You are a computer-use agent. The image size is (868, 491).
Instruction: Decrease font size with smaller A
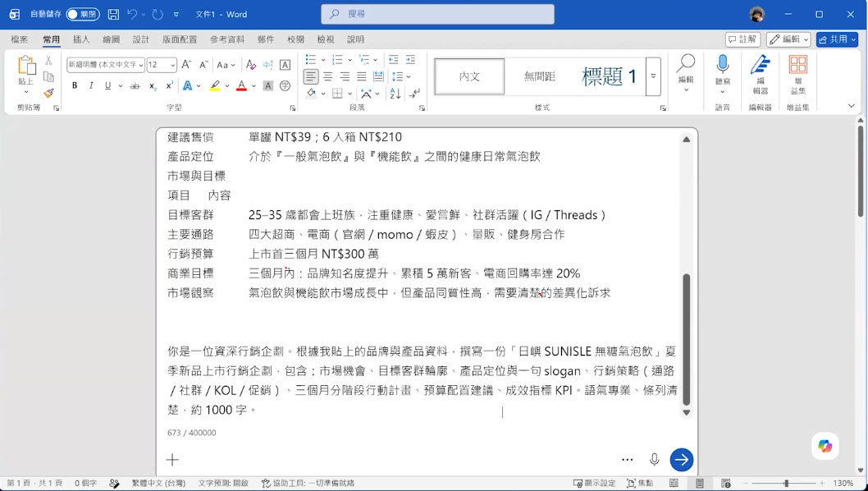pos(203,65)
